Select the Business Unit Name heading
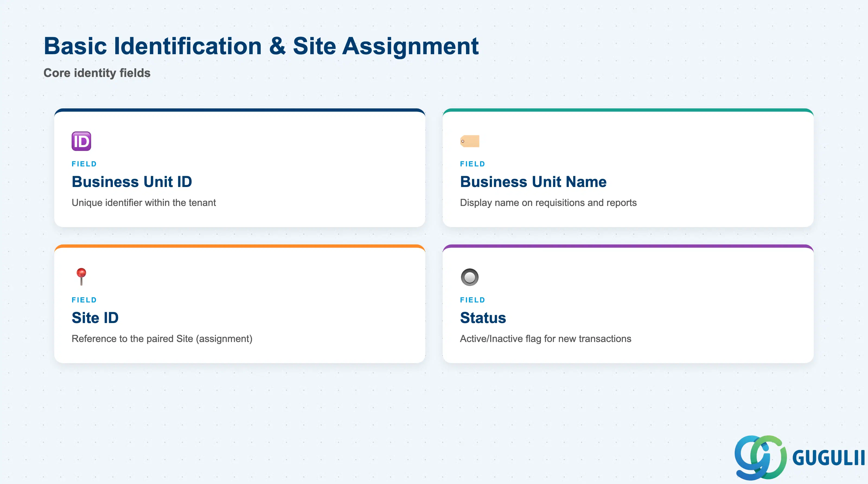This screenshot has height=484, width=868. [x=533, y=182]
